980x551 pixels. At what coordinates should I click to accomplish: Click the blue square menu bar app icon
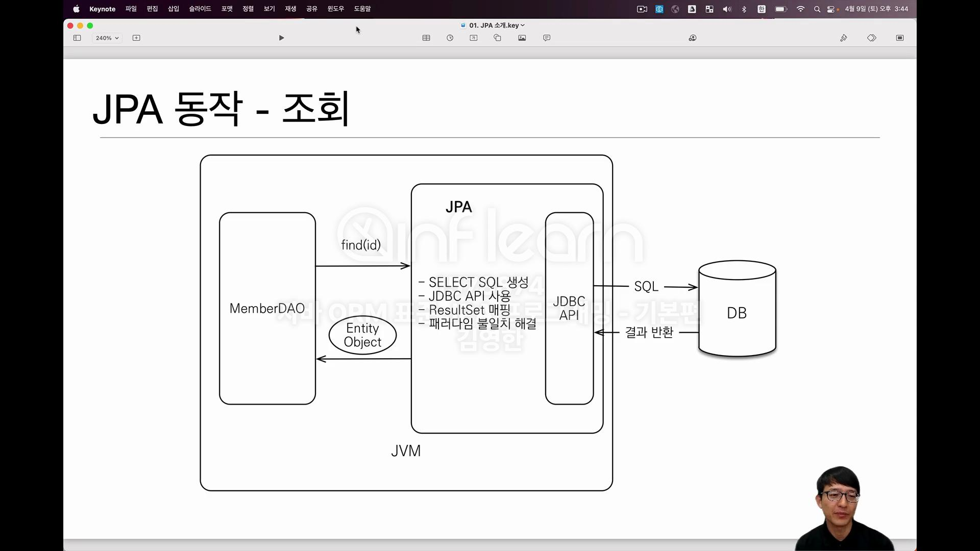(659, 9)
